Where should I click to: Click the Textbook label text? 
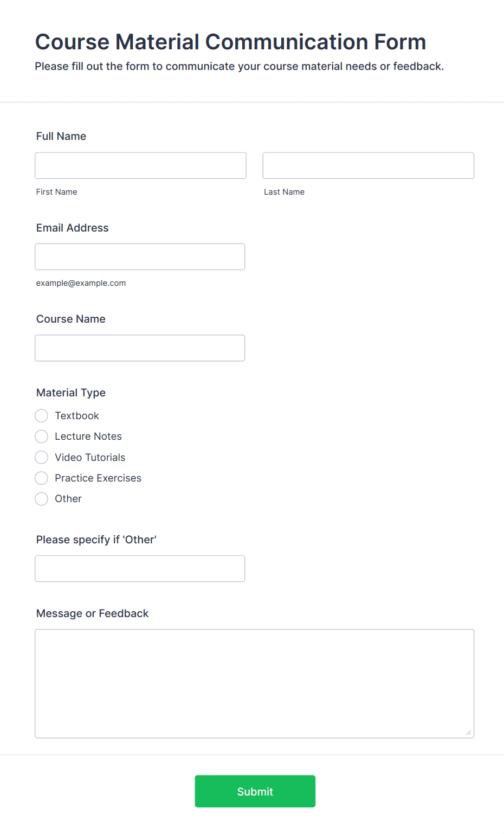pos(77,416)
